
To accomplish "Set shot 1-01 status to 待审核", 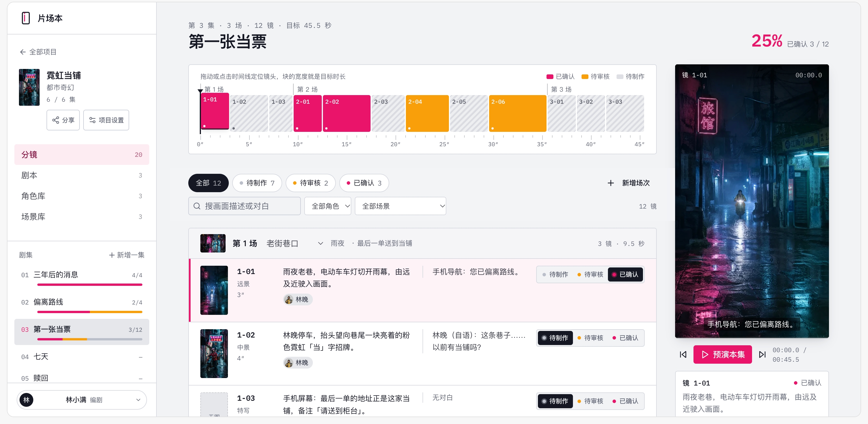I will point(590,275).
